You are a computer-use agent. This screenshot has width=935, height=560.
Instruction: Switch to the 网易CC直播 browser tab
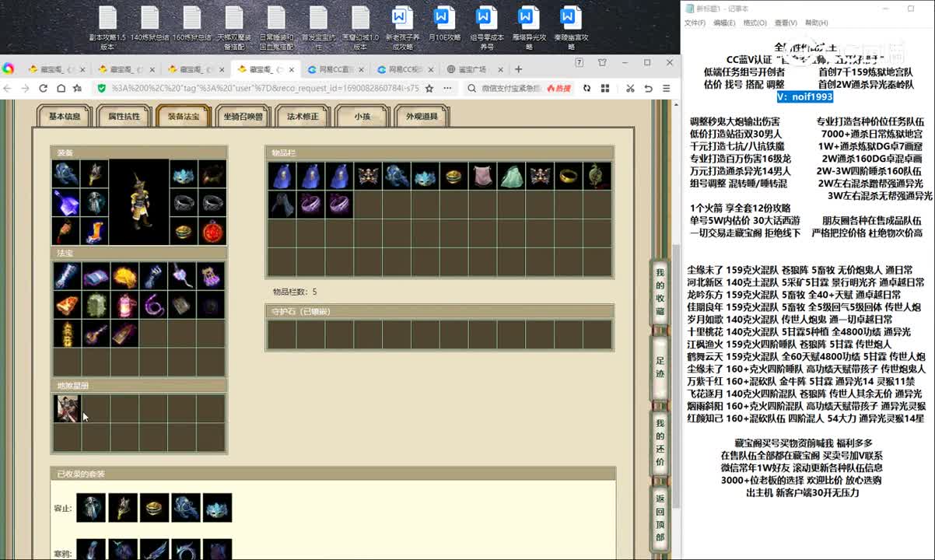coord(334,69)
